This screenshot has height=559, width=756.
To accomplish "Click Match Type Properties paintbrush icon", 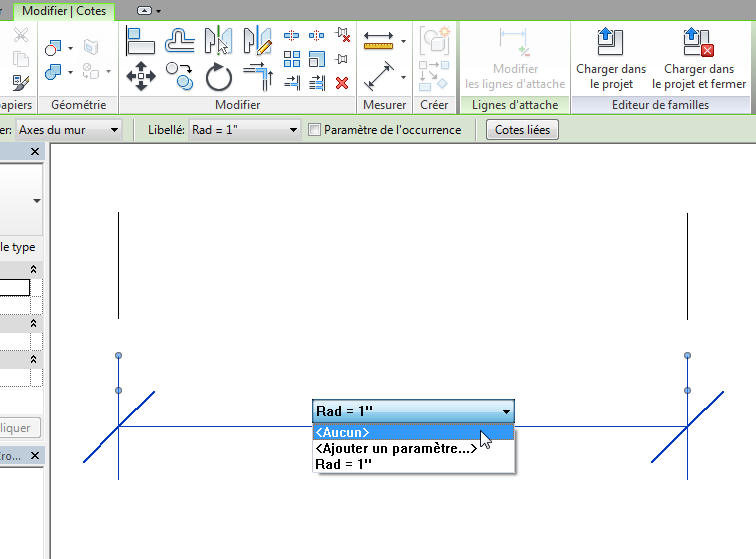I will tap(21, 83).
